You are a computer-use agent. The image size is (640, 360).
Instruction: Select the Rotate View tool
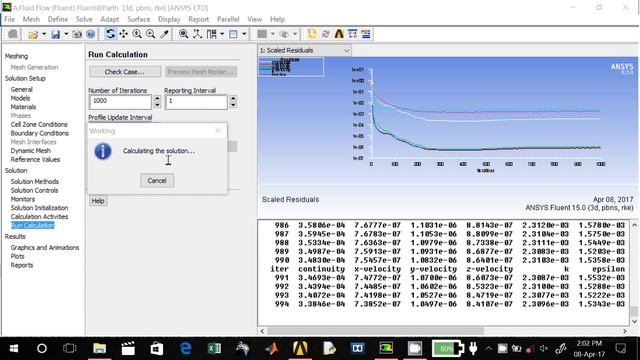coord(110,34)
